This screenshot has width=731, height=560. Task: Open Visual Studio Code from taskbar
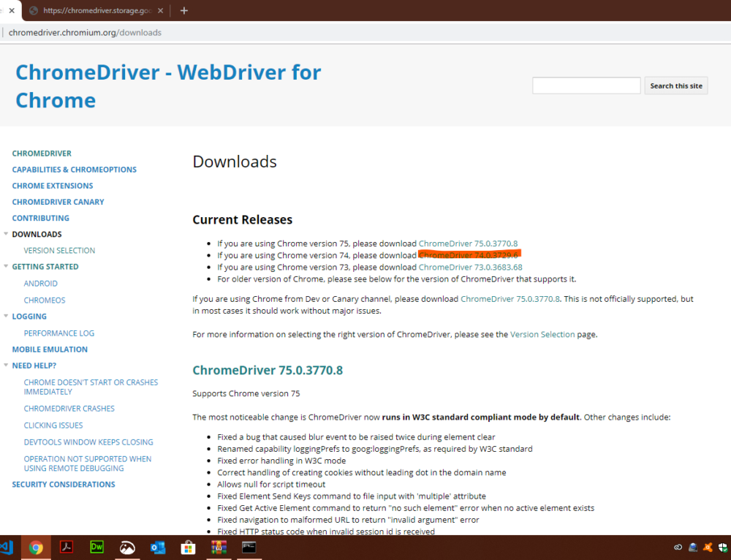click(x=7, y=548)
